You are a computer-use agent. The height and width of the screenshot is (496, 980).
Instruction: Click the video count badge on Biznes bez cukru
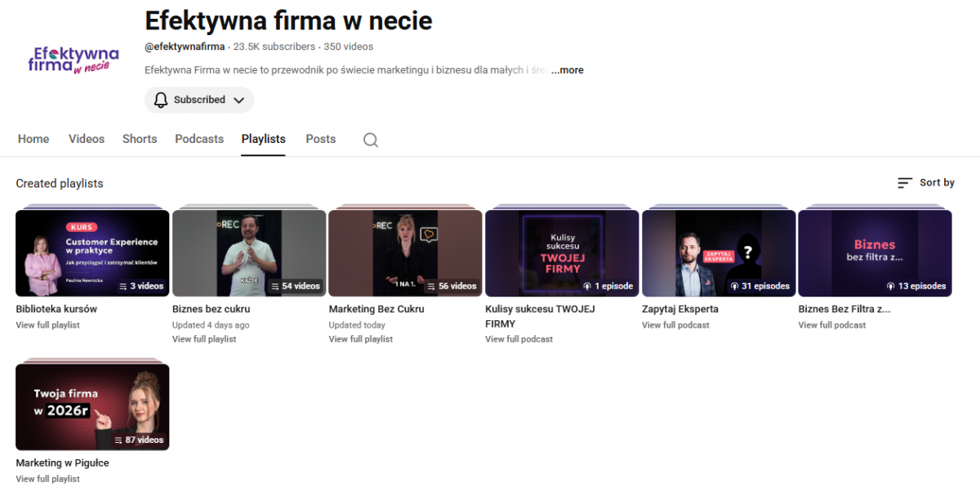[x=295, y=286]
